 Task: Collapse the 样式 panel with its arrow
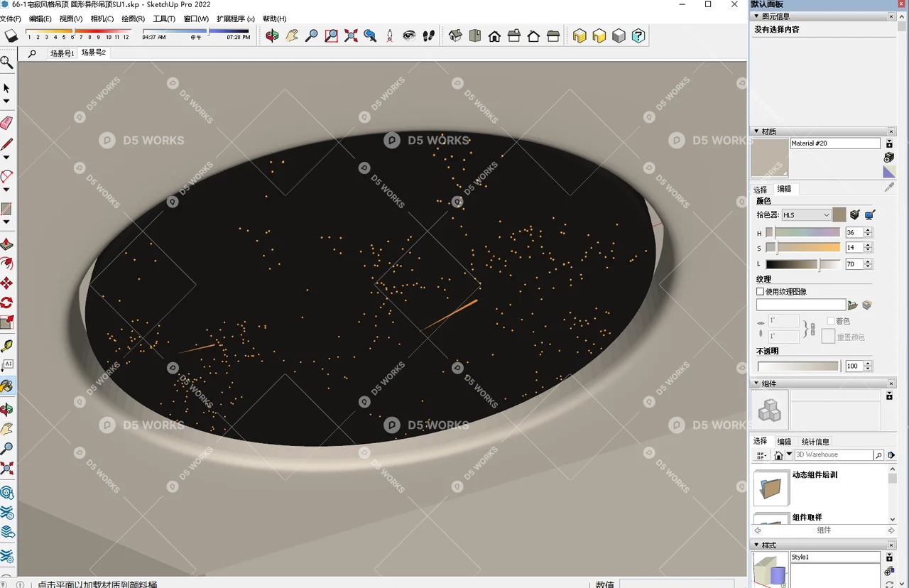(757, 545)
